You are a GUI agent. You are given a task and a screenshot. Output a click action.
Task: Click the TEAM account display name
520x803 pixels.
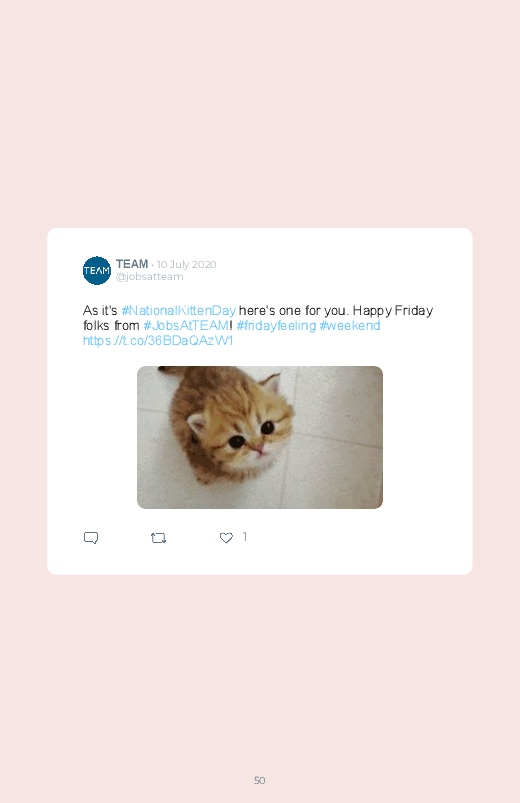point(132,264)
